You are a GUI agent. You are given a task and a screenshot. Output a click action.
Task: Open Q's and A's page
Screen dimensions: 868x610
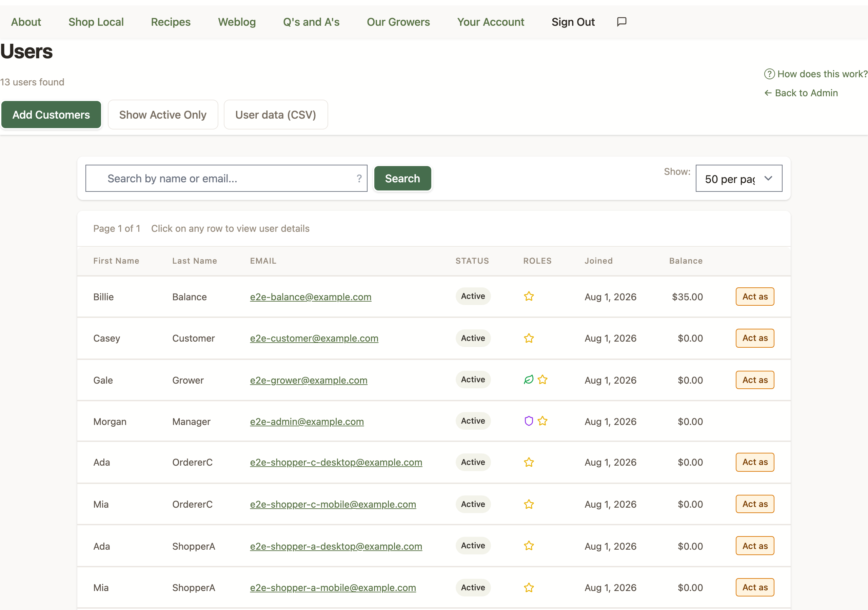pos(311,22)
